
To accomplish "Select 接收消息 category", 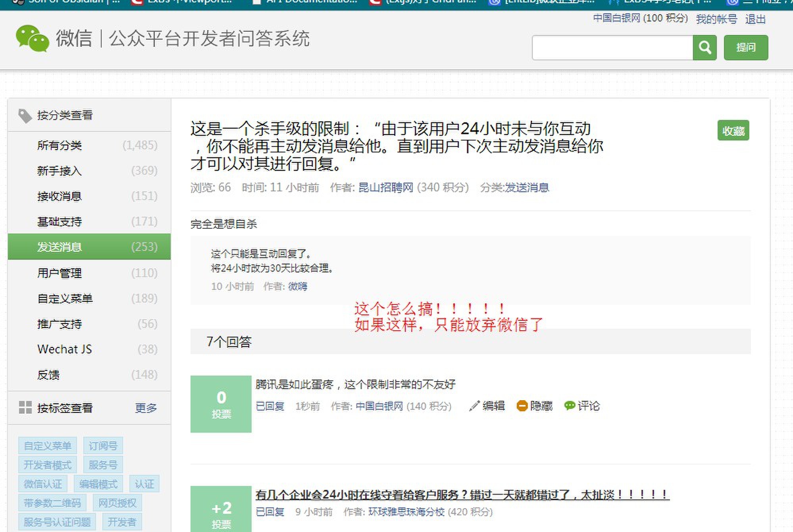I will click(89, 196).
